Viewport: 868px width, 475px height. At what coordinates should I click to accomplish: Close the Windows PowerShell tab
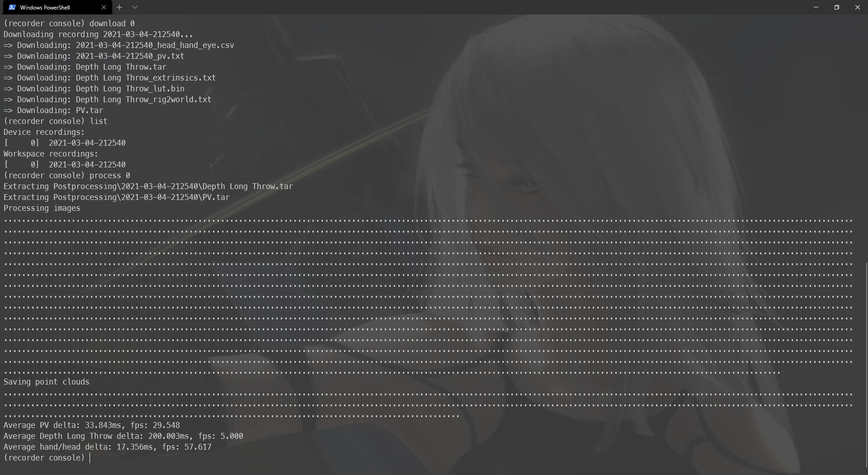(x=104, y=7)
